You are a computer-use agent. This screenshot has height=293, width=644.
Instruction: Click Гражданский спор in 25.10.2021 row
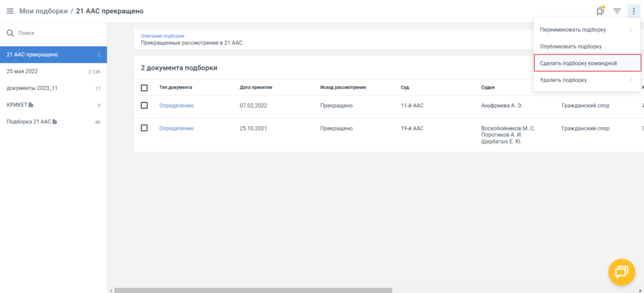point(586,128)
